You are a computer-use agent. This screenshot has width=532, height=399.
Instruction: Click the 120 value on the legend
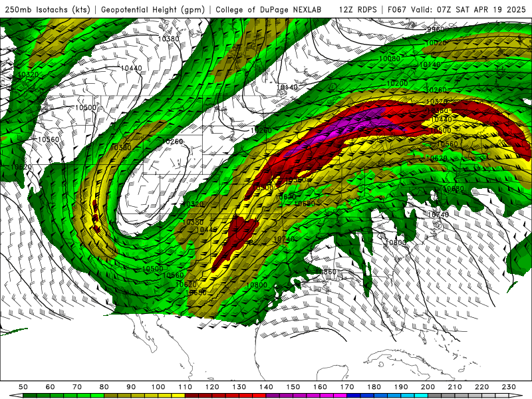(212, 387)
